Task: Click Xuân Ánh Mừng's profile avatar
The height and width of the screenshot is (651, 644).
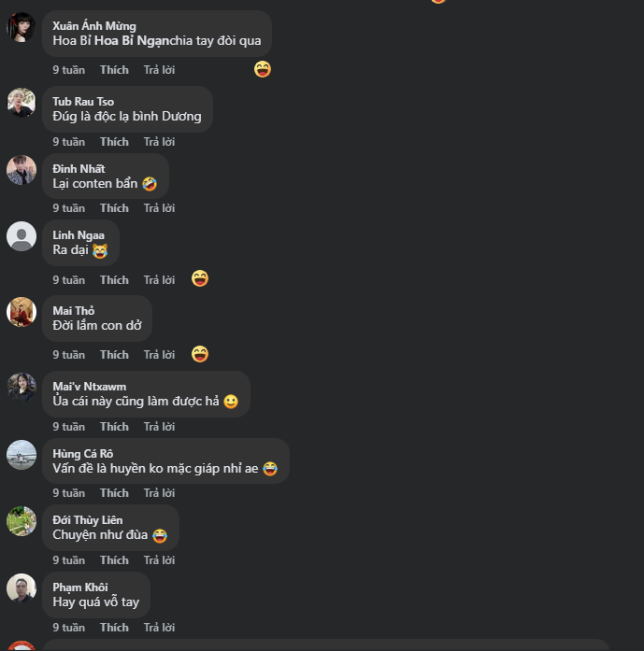Action: coord(21,28)
